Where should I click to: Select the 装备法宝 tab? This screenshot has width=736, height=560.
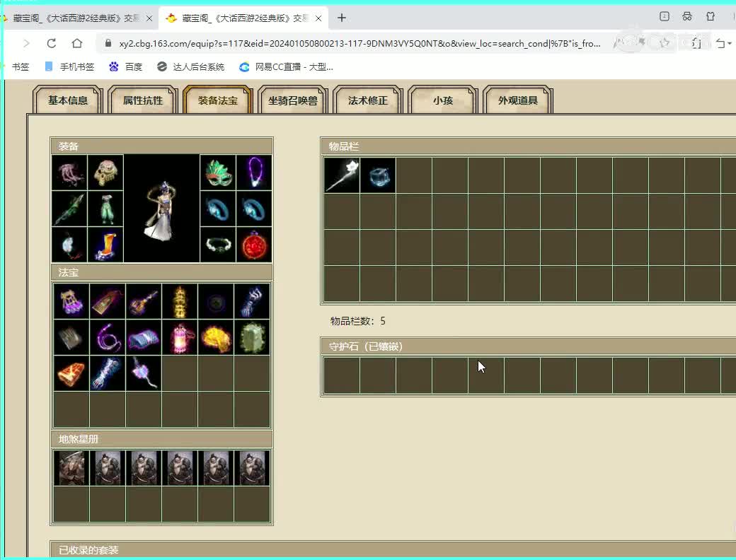[x=217, y=100]
